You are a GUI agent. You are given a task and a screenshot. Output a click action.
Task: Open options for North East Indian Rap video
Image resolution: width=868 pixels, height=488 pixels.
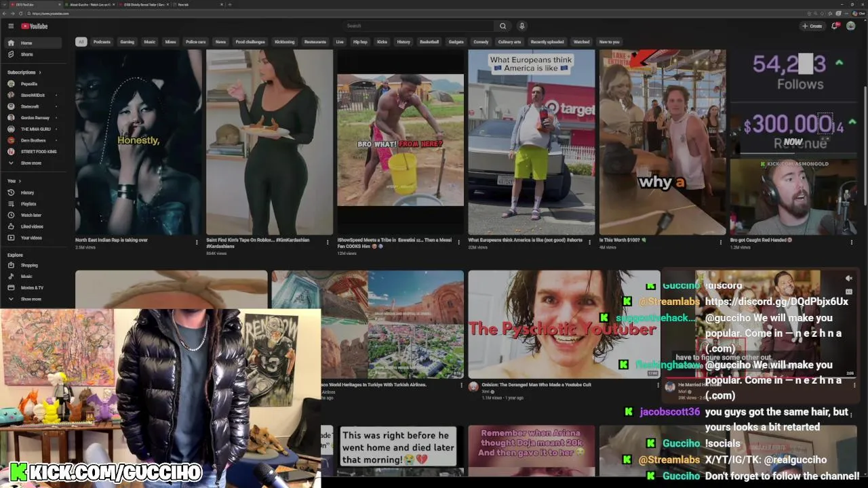coord(197,242)
